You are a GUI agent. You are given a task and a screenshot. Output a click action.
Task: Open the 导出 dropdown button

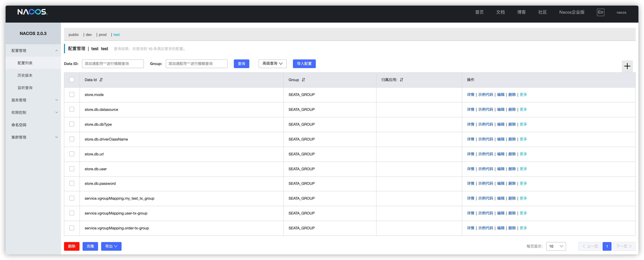point(111,246)
